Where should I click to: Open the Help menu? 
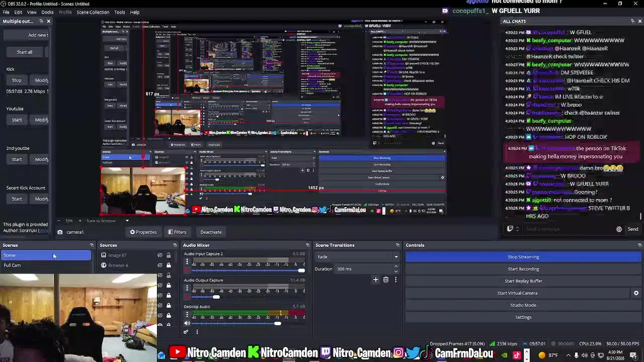coord(135,12)
